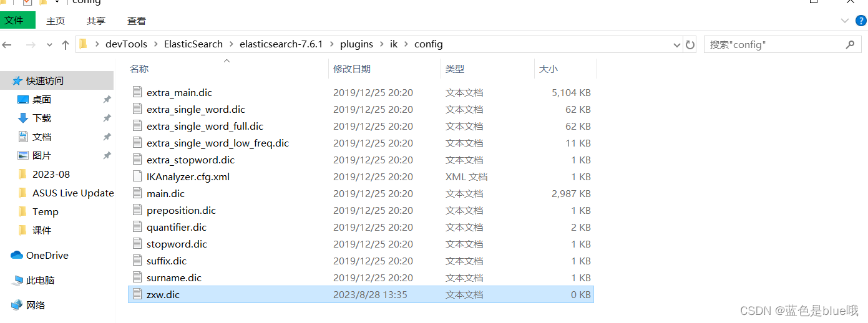868x323 pixels.
Task: Click the pin icon beside 下载
Action: [x=107, y=118]
